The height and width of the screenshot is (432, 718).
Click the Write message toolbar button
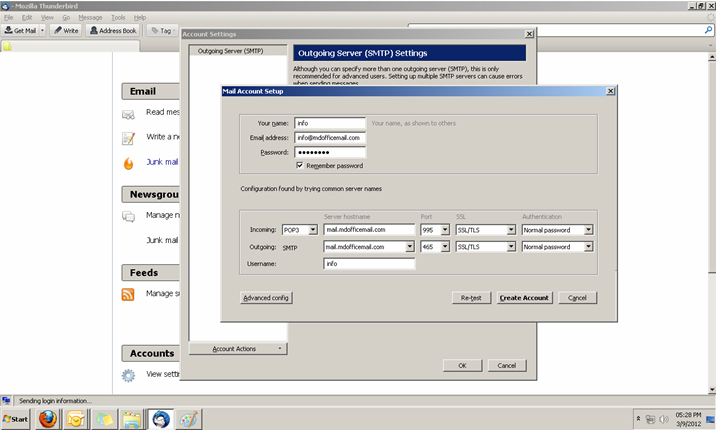pos(67,31)
